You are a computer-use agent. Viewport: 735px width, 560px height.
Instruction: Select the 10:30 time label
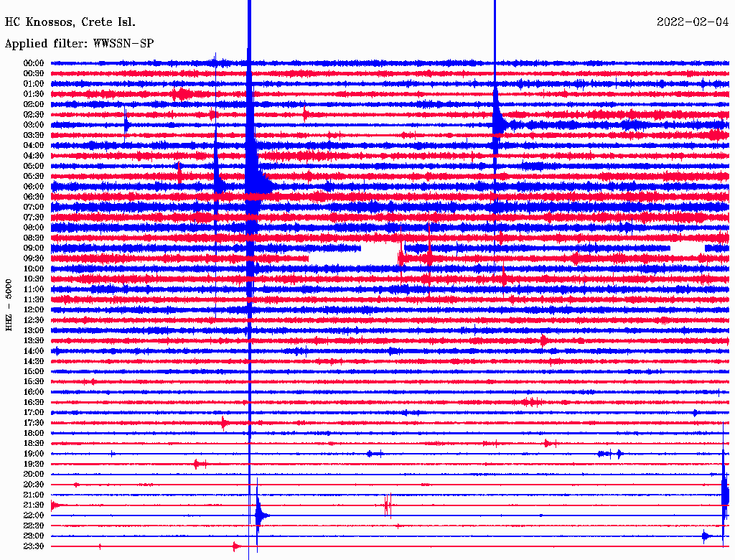pyautogui.click(x=34, y=279)
